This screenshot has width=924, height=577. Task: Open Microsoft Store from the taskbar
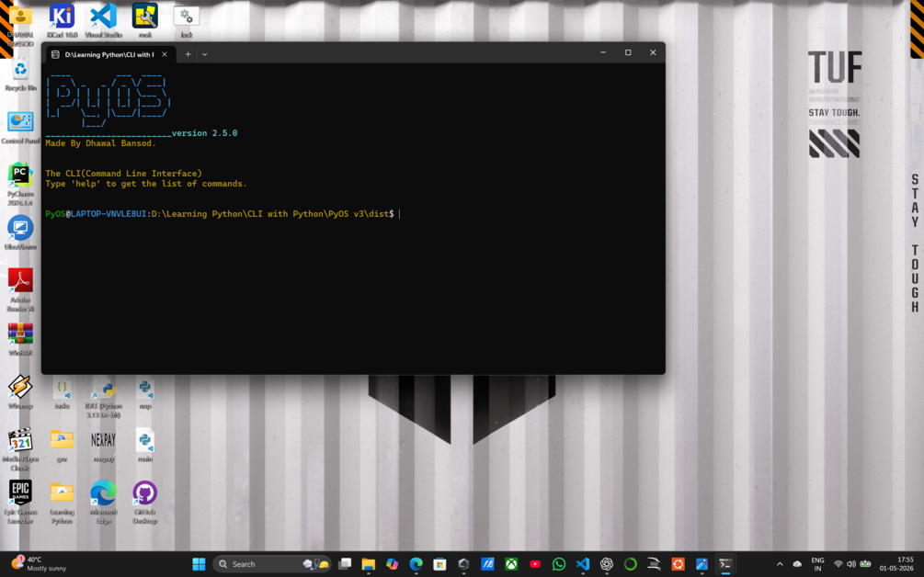439,564
